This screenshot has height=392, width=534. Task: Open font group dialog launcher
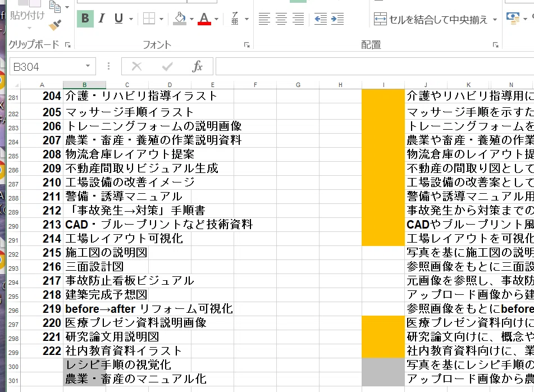tap(247, 44)
